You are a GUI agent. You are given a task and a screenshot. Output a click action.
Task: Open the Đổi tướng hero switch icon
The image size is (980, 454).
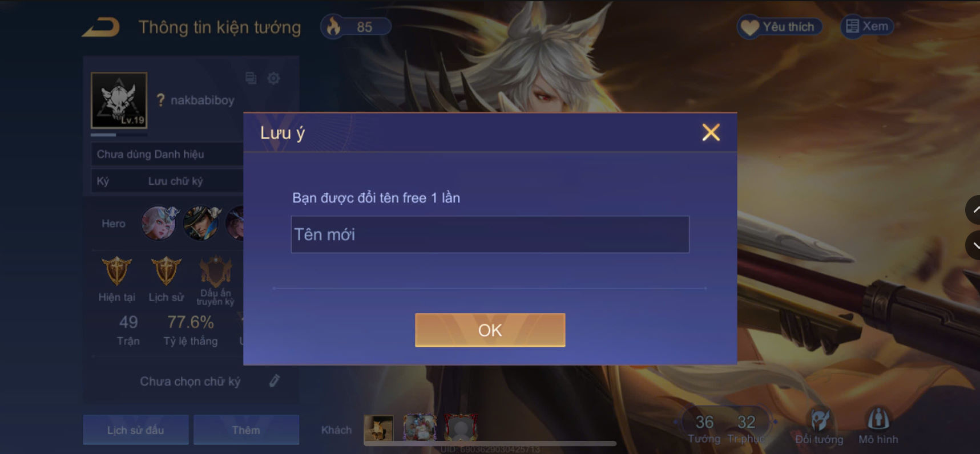[820, 420]
